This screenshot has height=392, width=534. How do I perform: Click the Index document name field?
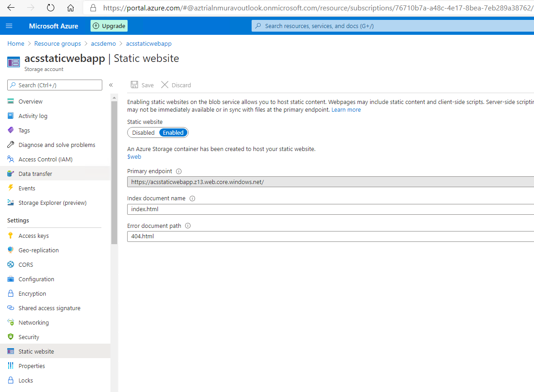coord(330,209)
